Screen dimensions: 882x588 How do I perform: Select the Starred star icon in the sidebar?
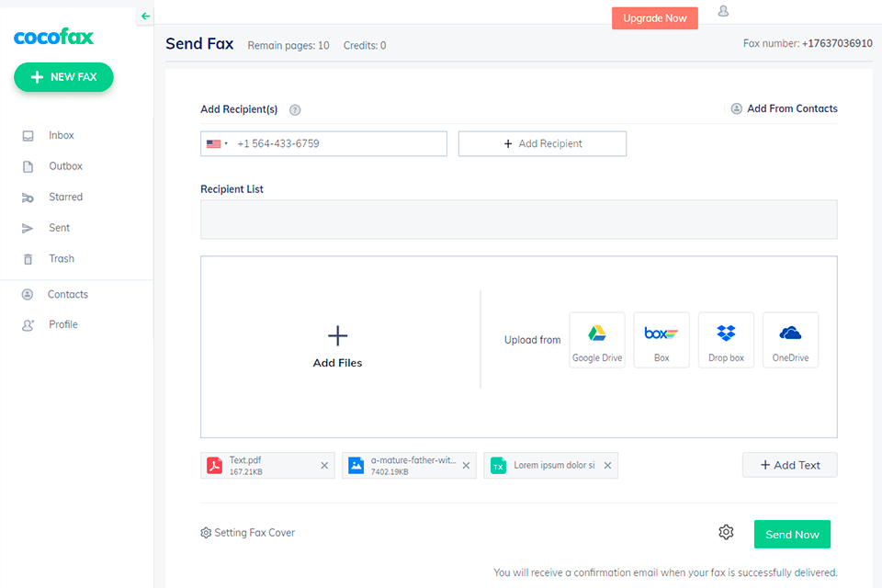pos(29,197)
